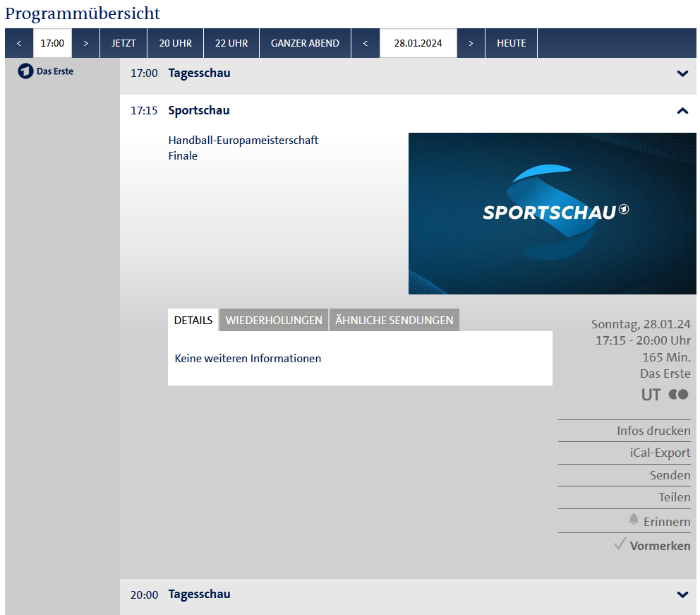Click the iCal-Export link
The height and width of the screenshot is (615, 700).
pos(660,453)
